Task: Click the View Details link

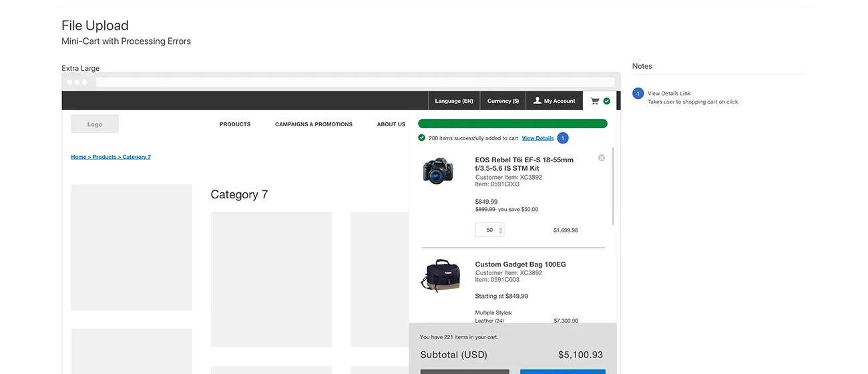Action: click(538, 138)
